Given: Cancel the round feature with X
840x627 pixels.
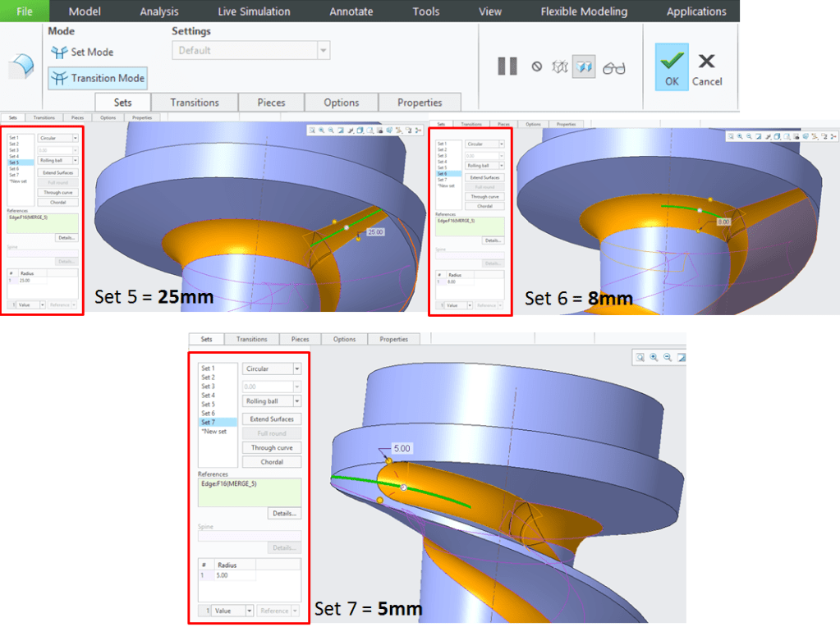Looking at the screenshot, I should click(706, 67).
